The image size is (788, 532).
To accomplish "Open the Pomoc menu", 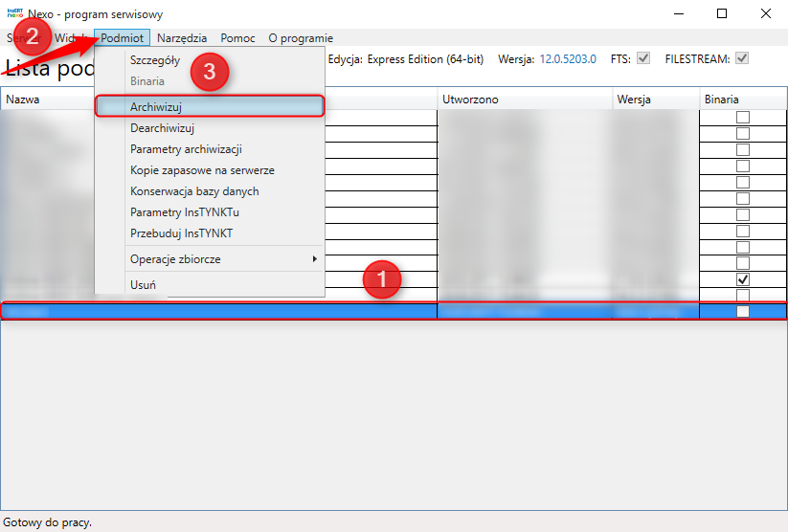I will pos(237,37).
